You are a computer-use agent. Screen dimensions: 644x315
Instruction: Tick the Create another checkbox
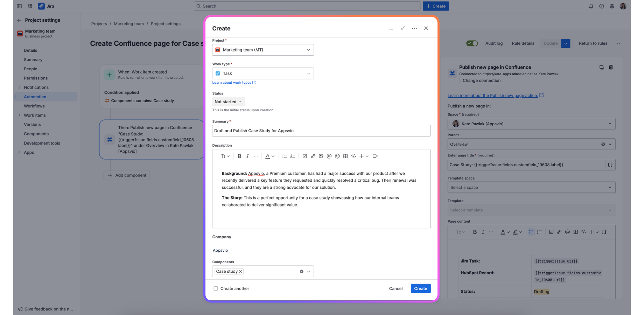pyautogui.click(x=216, y=288)
